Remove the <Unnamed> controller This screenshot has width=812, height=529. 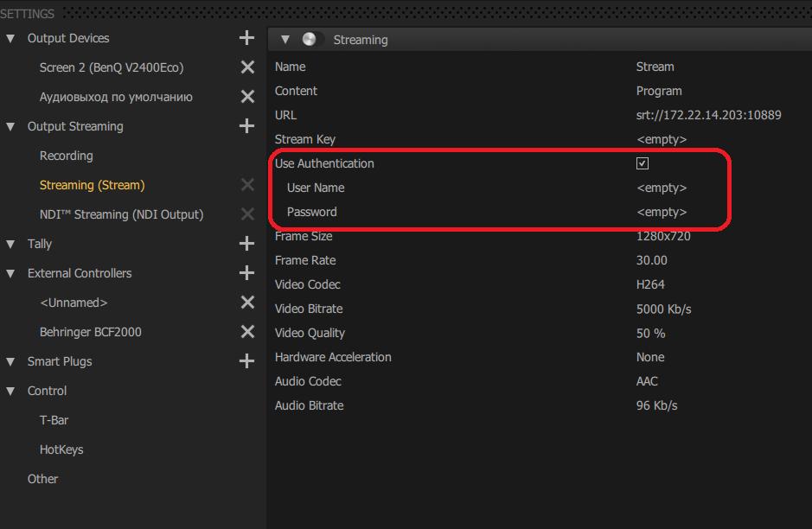(x=247, y=303)
